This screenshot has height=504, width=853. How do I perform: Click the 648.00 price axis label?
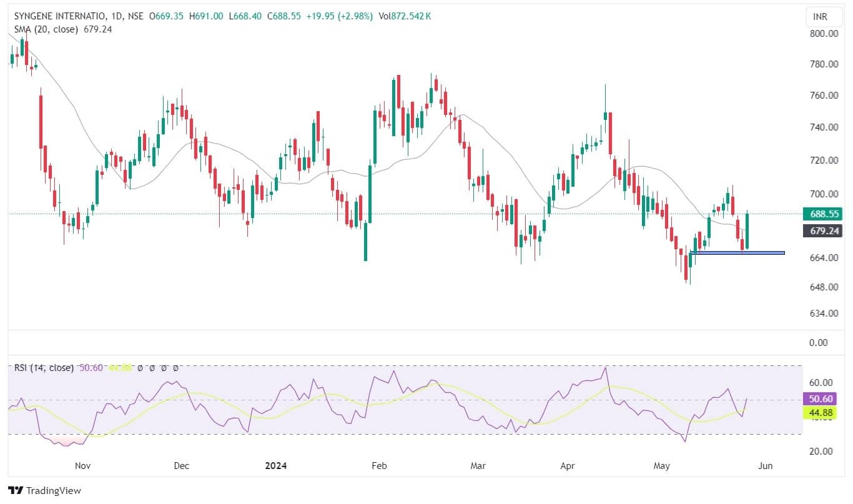tap(824, 287)
